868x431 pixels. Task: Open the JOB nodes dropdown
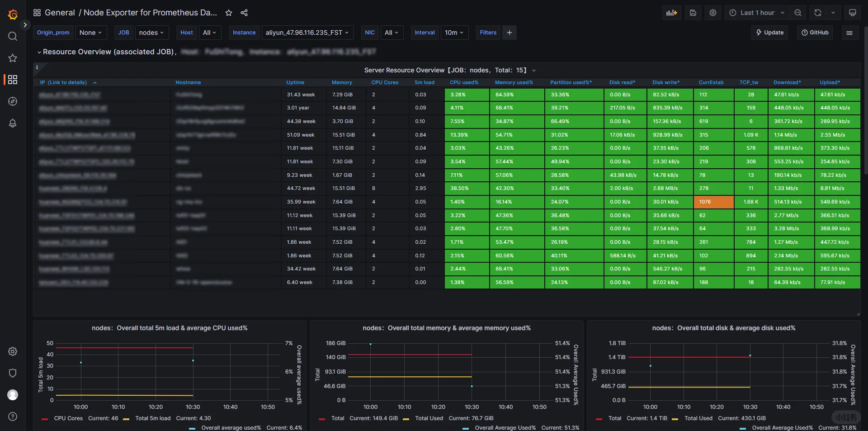[151, 33]
